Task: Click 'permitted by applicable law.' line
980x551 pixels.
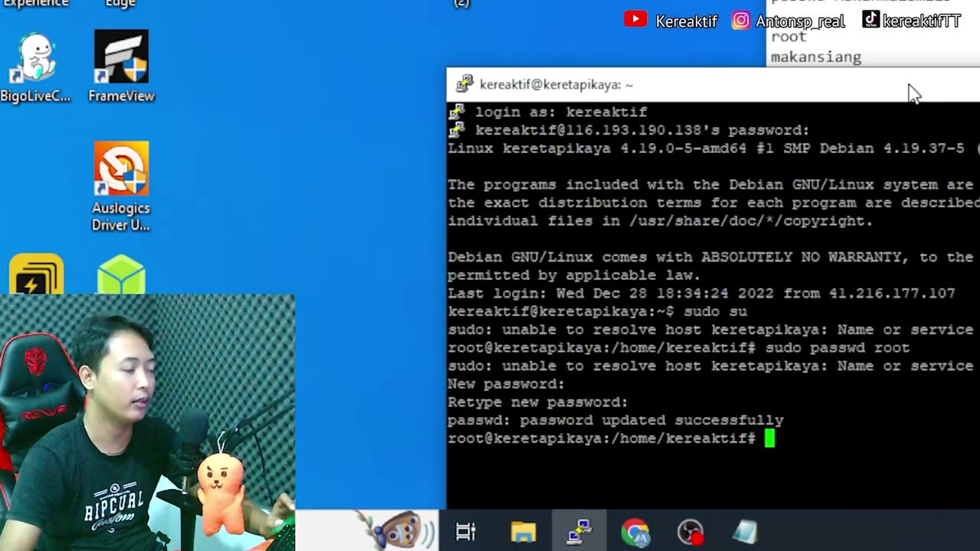Action: pyautogui.click(x=574, y=275)
